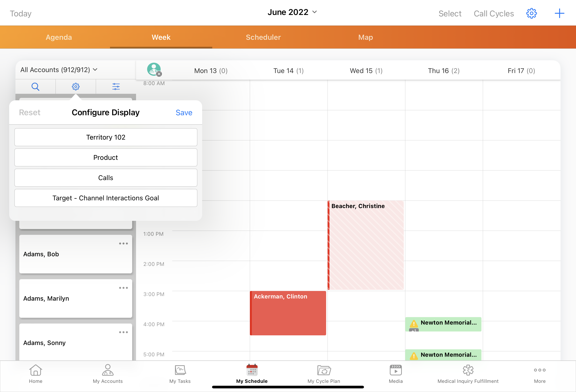Switch to the Scheduler tab

pyautogui.click(x=263, y=37)
